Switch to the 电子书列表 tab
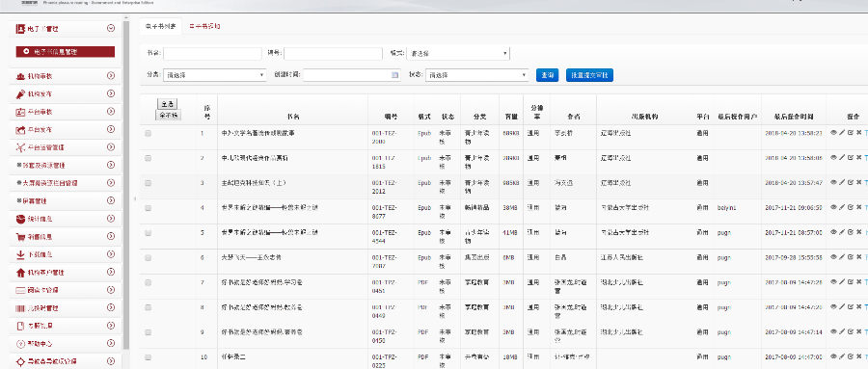868x369 pixels. point(160,27)
